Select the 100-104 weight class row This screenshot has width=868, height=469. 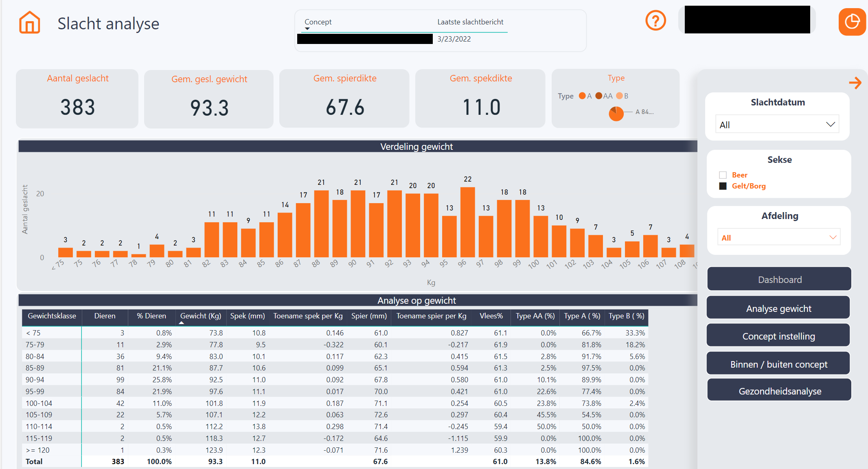pos(335,403)
